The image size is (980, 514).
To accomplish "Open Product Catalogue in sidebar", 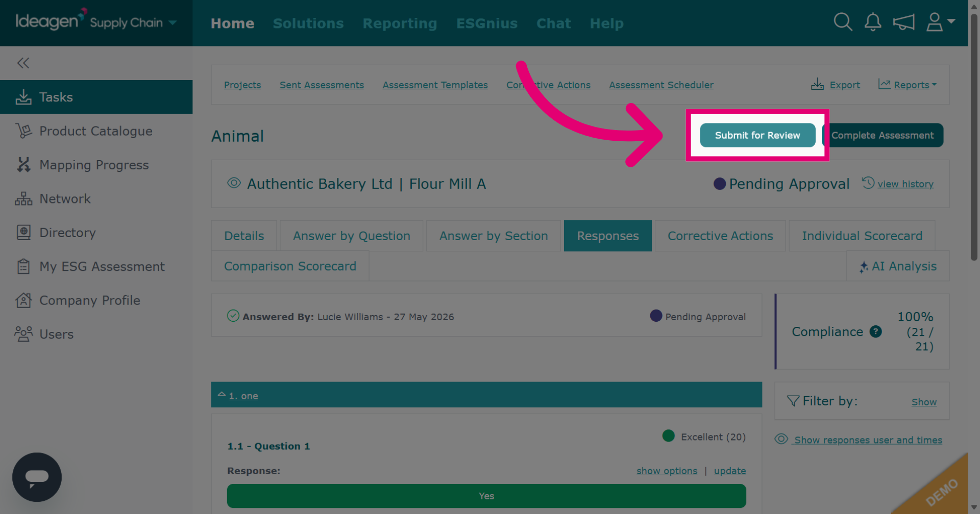I will tap(96, 131).
